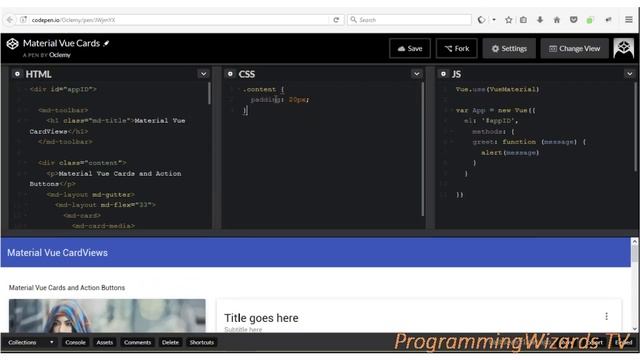The image size is (640, 360).
Task: Open CSS editor settings gear
Action: 230,74
